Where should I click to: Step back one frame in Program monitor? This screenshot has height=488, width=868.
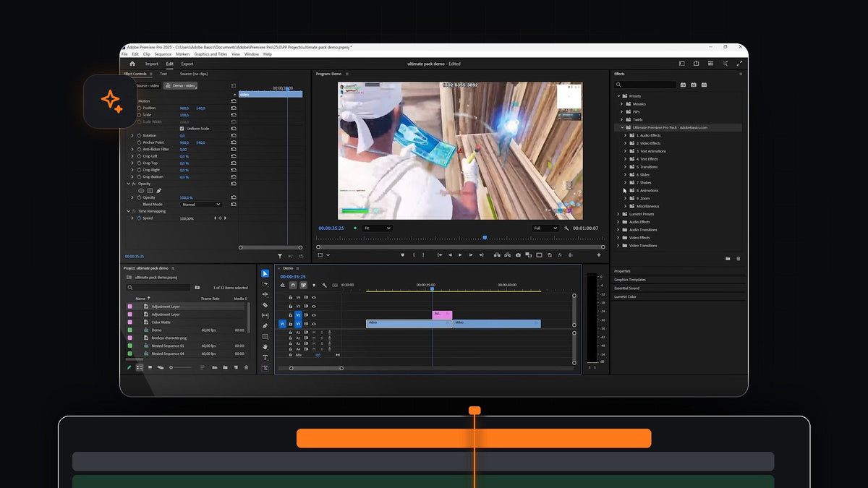(450, 255)
